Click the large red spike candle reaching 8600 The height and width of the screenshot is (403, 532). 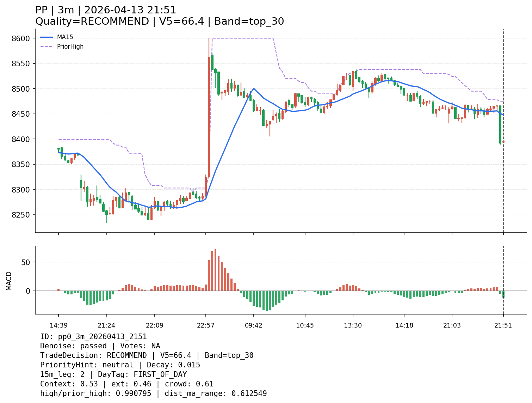209,116
